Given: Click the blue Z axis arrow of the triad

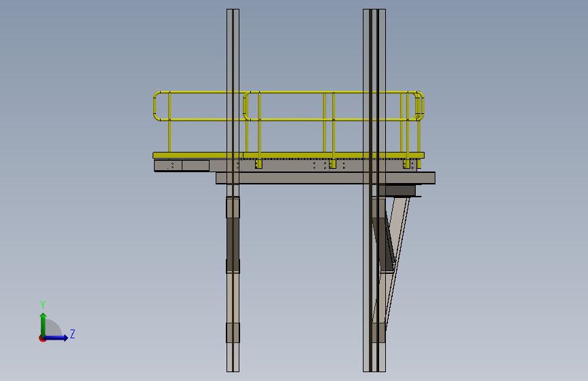Looking at the screenshot, I should [56, 338].
